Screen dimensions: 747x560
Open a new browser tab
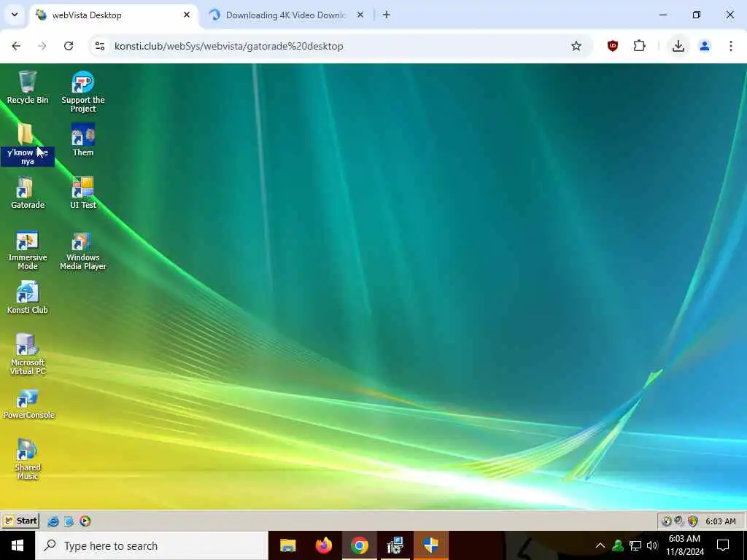click(x=387, y=15)
